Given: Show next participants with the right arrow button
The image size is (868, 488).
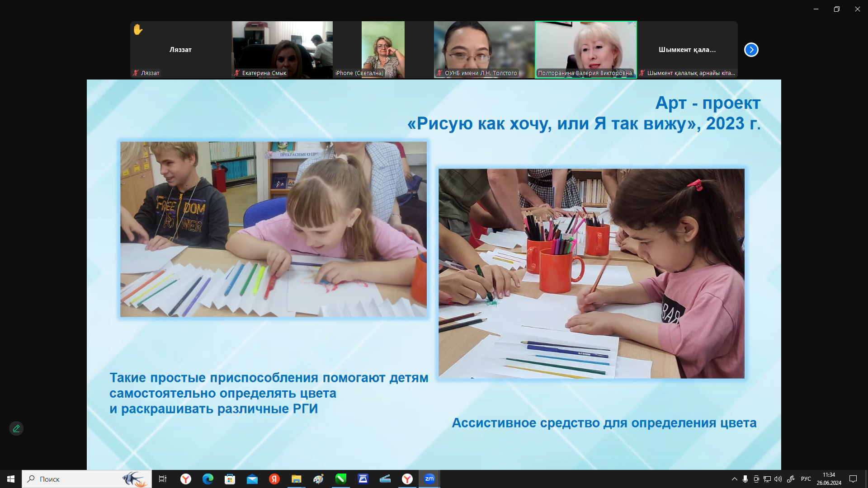Looking at the screenshot, I should tap(751, 50).
